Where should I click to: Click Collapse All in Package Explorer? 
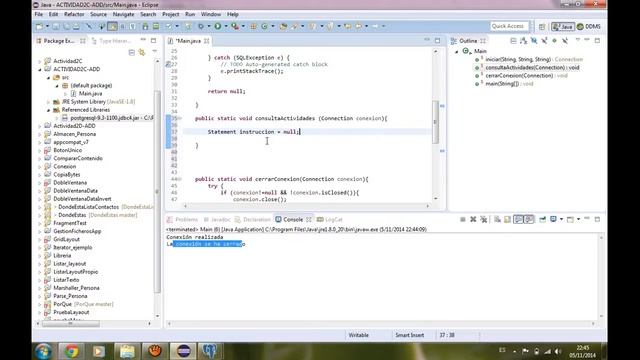point(131,52)
